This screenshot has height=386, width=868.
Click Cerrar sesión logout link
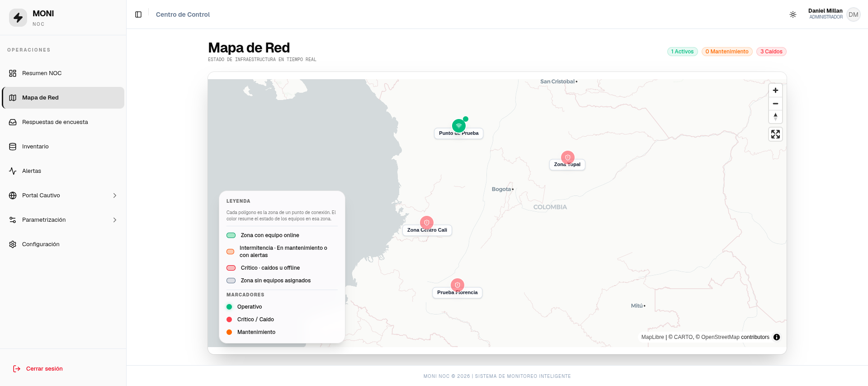pos(38,369)
